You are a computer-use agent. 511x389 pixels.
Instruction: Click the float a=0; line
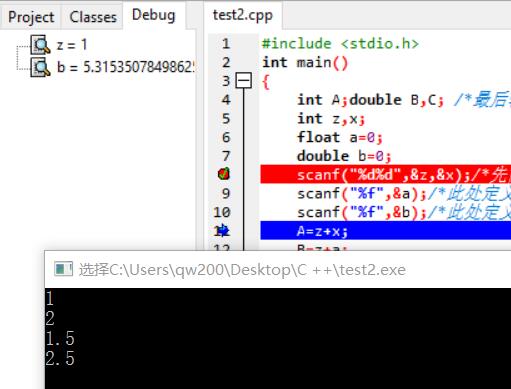(340, 137)
